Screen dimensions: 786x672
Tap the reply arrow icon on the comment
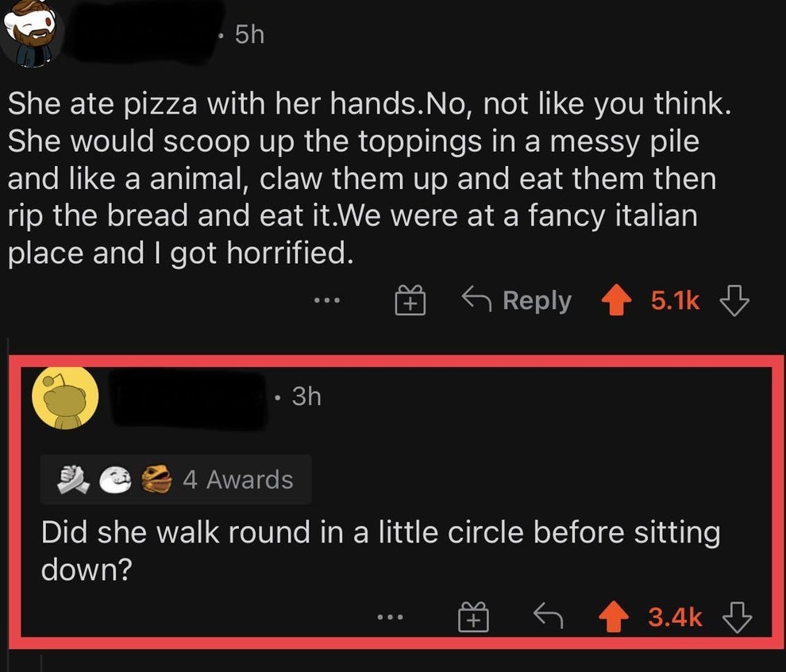tap(549, 615)
